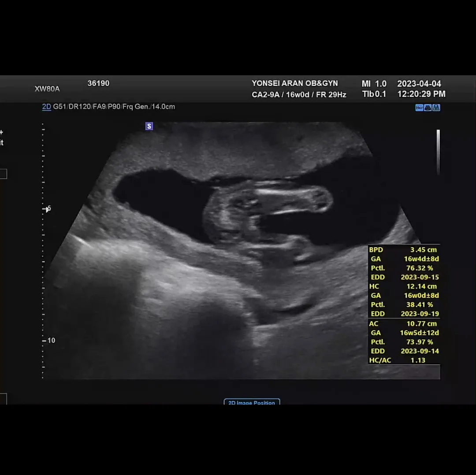Click the BPD 3.45 cm measurement
The width and height of the screenshot is (476, 475).
coord(403,250)
